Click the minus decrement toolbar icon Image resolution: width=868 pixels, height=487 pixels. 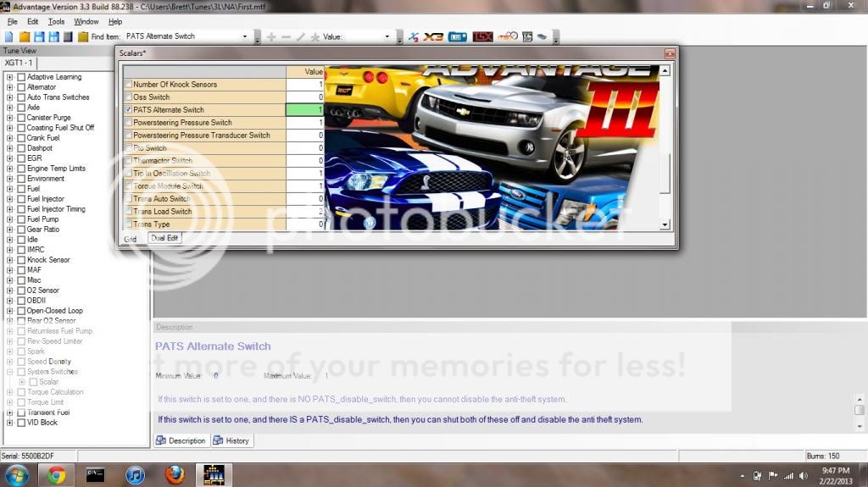[x=286, y=37]
